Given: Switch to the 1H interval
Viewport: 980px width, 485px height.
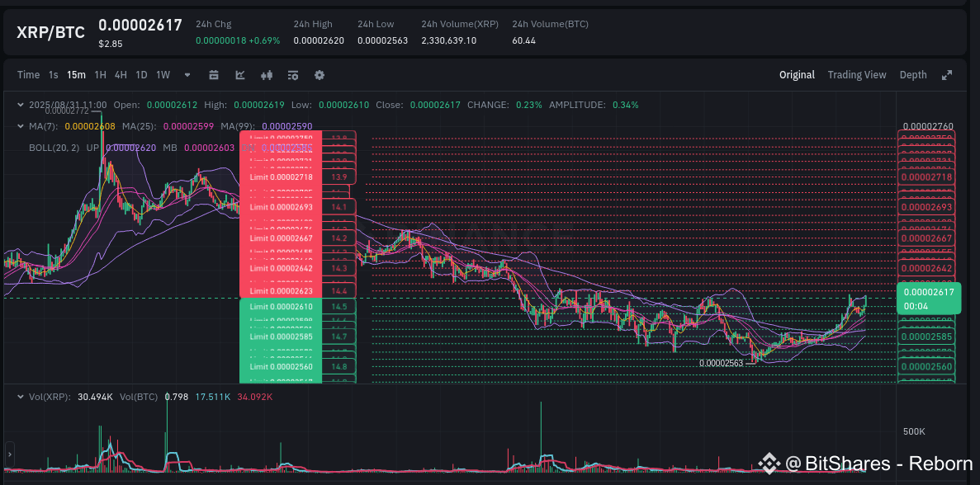Looking at the screenshot, I should [x=100, y=75].
